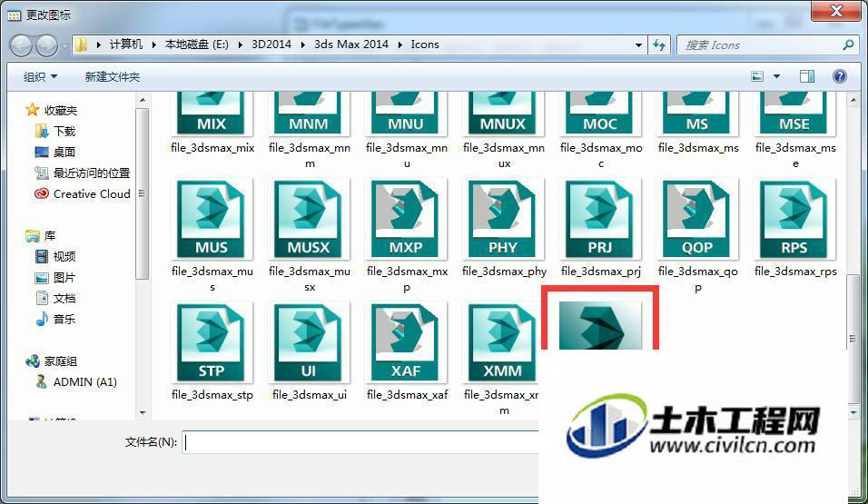The width and height of the screenshot is (868, 504).
Task: Navigate to 3ds Max 2014 in breadcrumb
Action: click(351, 44)
